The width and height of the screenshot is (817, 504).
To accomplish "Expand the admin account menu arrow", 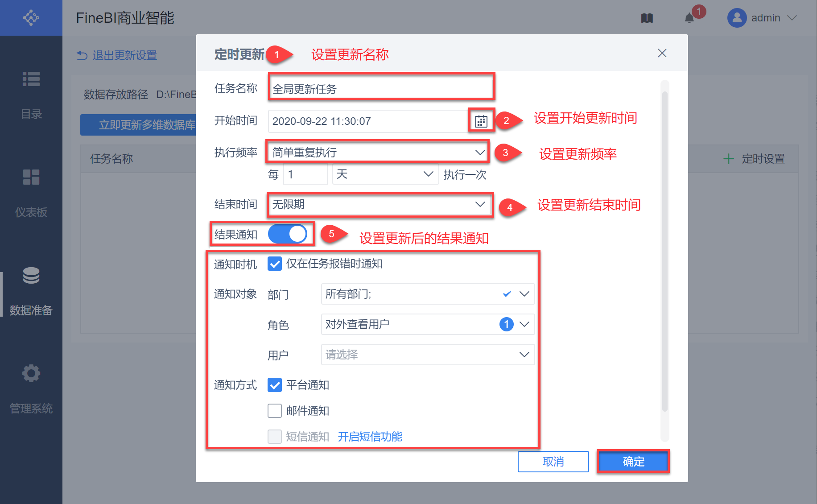I will point(792,18).
